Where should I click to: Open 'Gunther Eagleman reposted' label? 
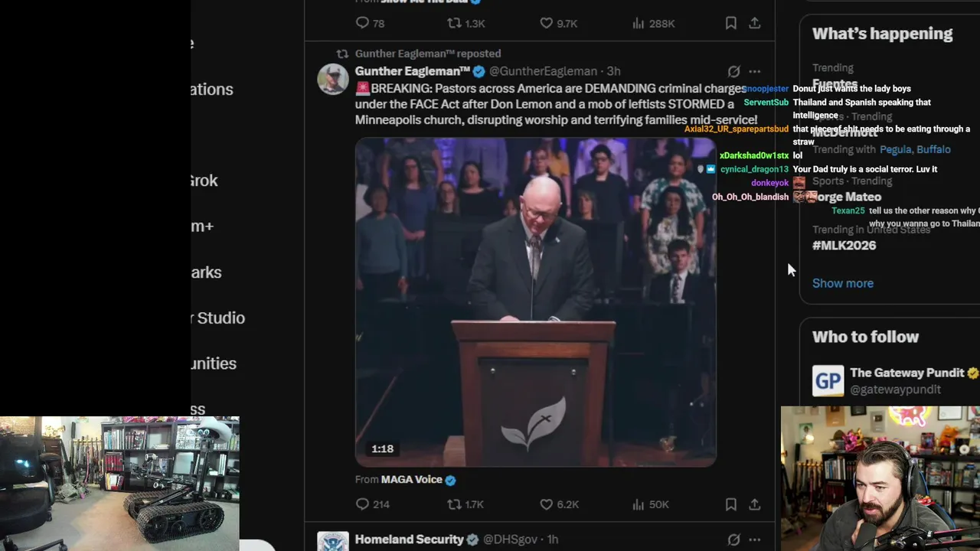[x=428, y=54]
